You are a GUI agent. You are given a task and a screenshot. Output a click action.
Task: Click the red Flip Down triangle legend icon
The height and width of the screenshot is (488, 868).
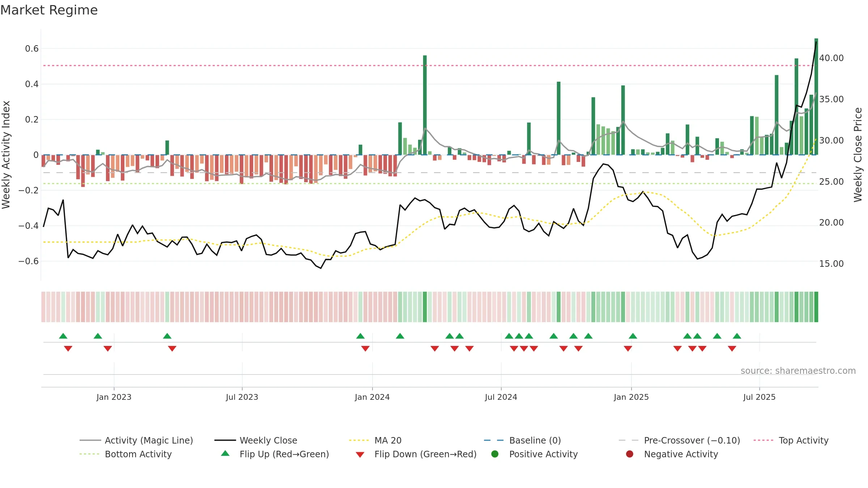pyautogui.click(x=360, y=455)
